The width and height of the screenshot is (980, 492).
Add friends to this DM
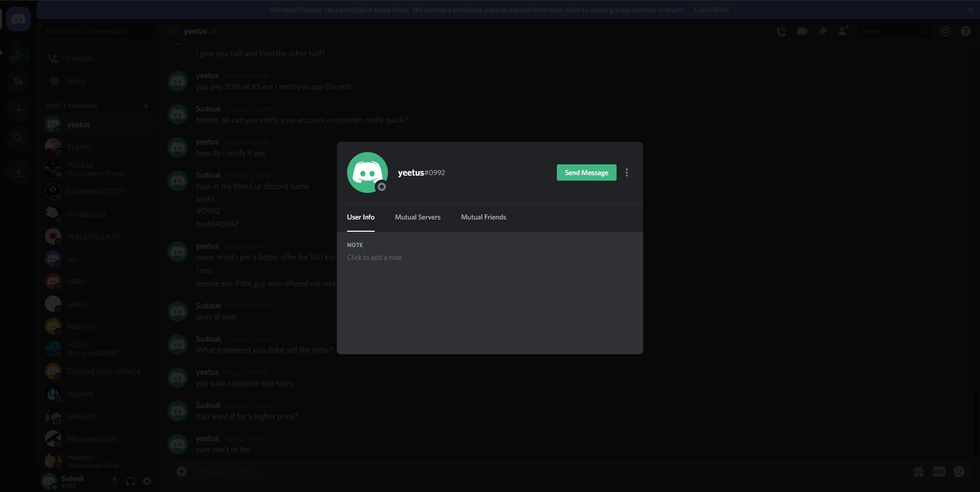coord(843,31)
